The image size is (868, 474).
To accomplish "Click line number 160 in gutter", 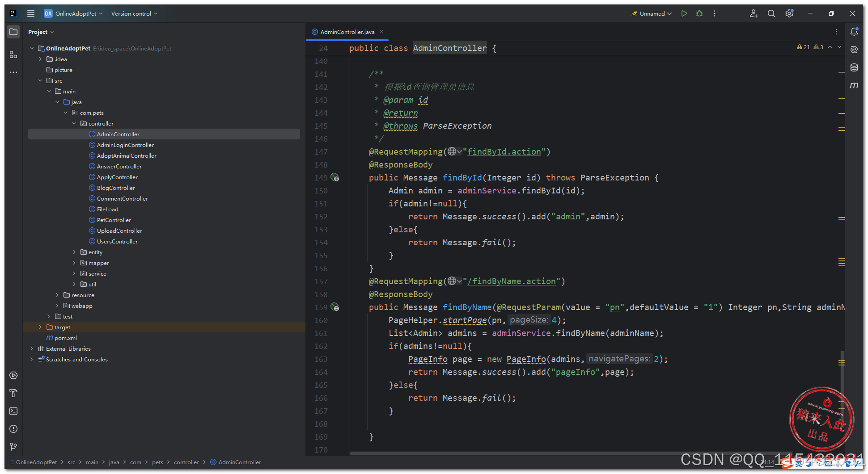I will point(321,320).
